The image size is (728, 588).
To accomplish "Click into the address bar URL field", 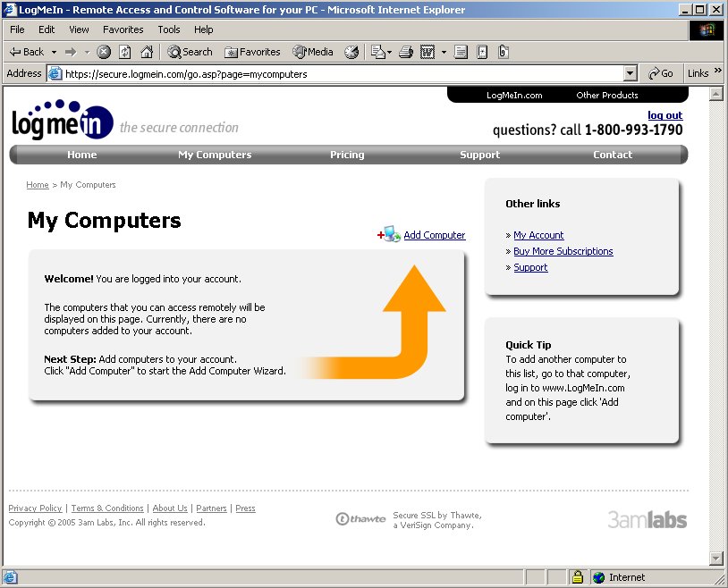I will 343,74.
